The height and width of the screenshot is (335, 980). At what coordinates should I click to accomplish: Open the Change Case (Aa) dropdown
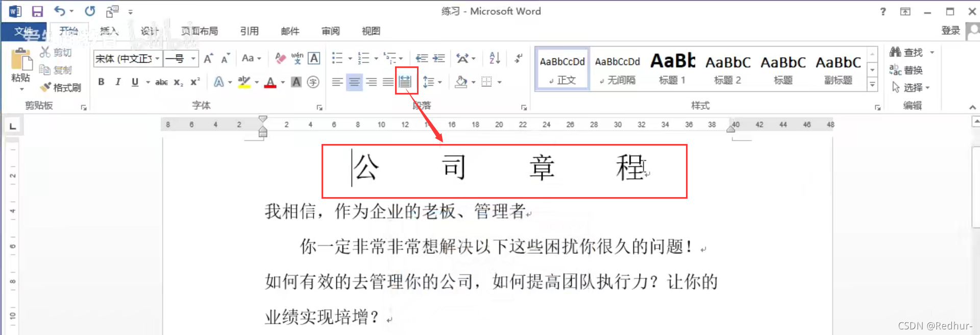point(252,58)
